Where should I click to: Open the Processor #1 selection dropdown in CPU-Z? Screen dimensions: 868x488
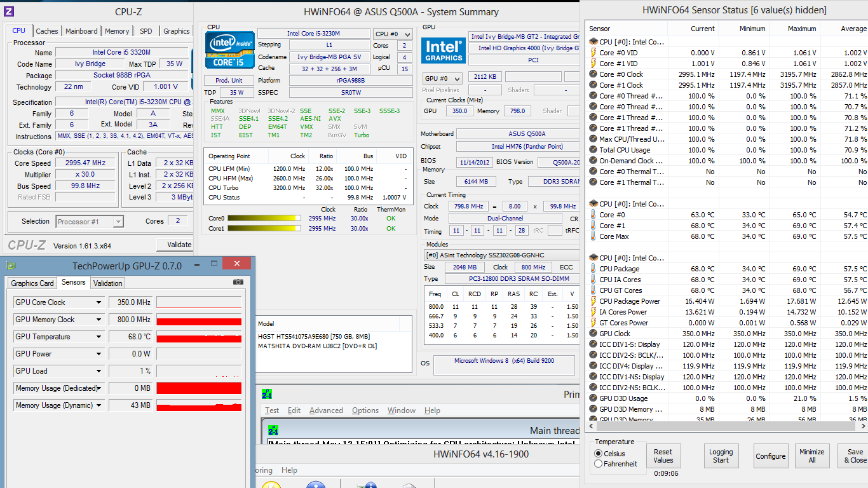tap(90, 222)
